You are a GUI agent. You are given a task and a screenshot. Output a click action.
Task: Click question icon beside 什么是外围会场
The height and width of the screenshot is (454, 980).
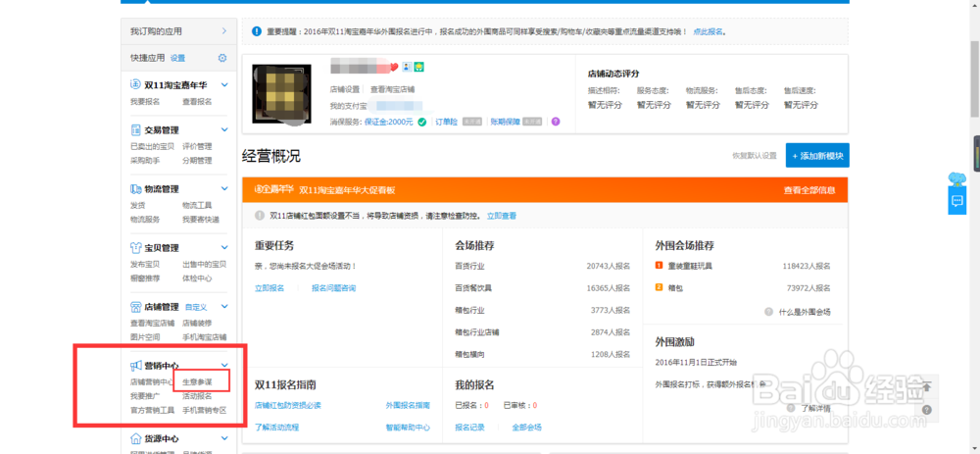(x=768, y=312)
